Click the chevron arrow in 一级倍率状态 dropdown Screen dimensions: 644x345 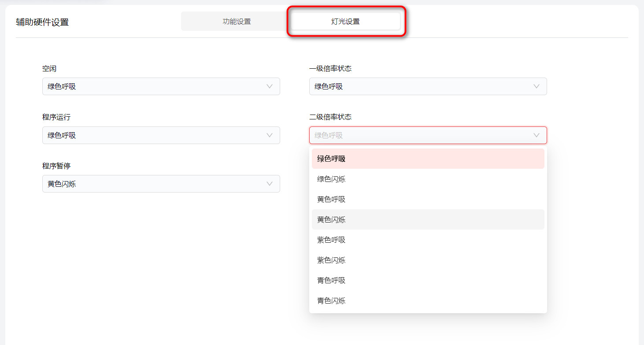[536, 86]
